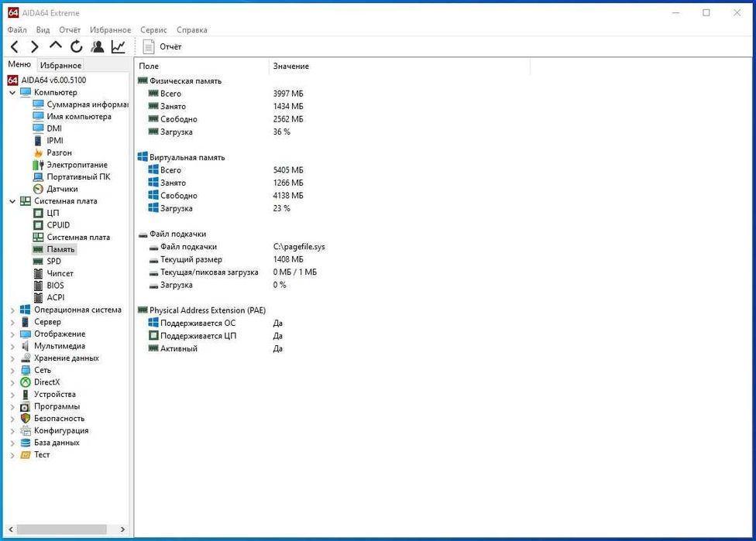Screen dimensions: 756x541
Task: Expand the Мультимедиа node
Action: (12, 347)
